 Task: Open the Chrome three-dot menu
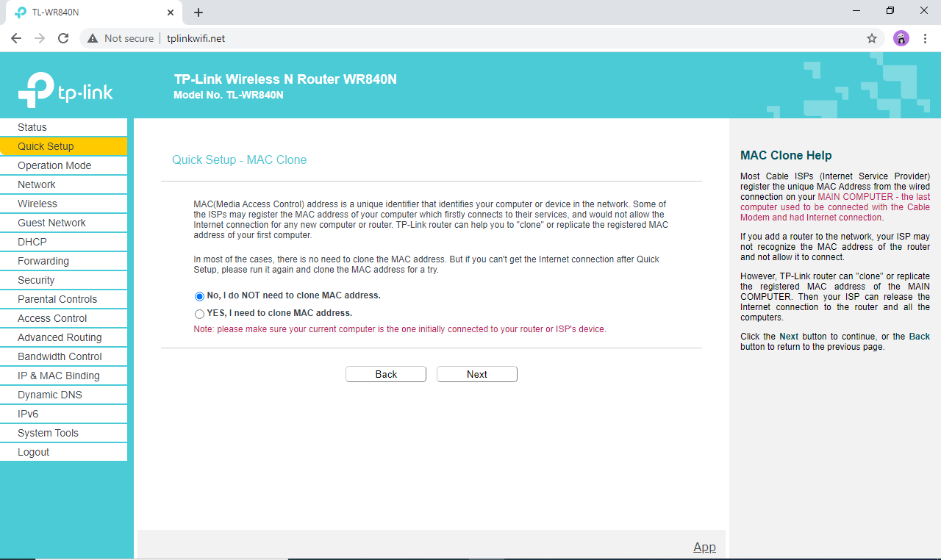925,38
